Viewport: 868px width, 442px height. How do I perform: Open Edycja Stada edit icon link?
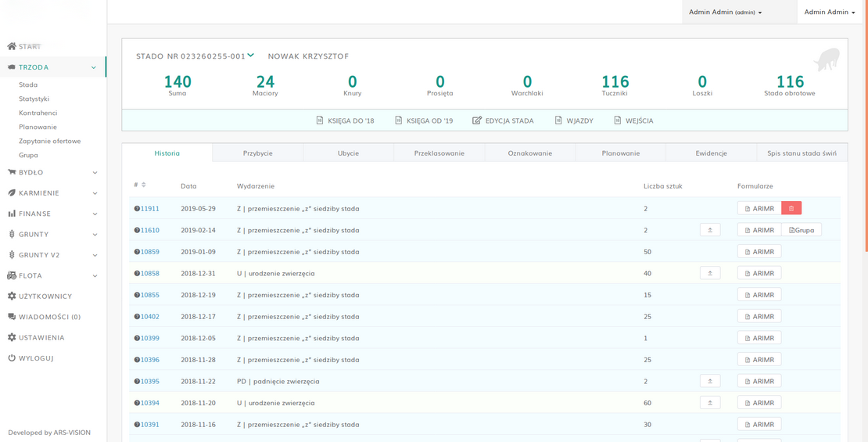503,120
